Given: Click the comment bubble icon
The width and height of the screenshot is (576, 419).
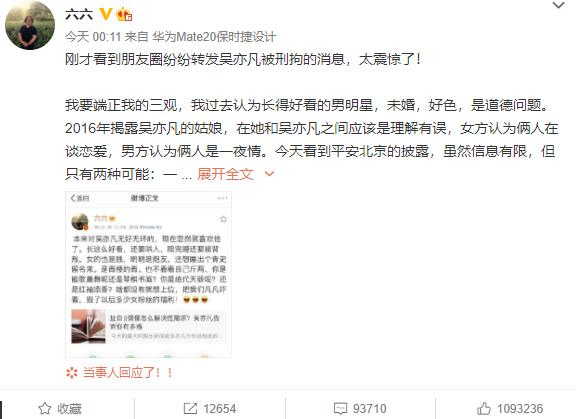Looking at the screenshot, I should pyautogui.click(x=340, y=409).
